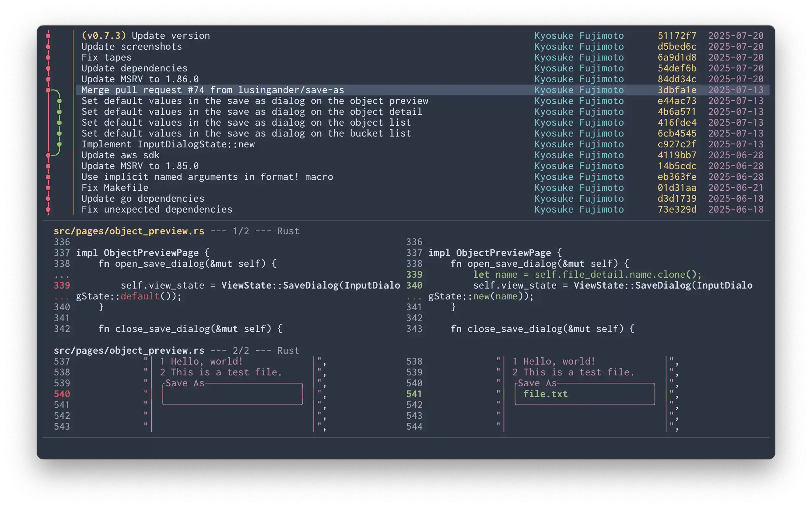Click the graph node for Fix unexpected dependencies
Image resolution: width=812 pixels, height=508 pixels.
48,210
